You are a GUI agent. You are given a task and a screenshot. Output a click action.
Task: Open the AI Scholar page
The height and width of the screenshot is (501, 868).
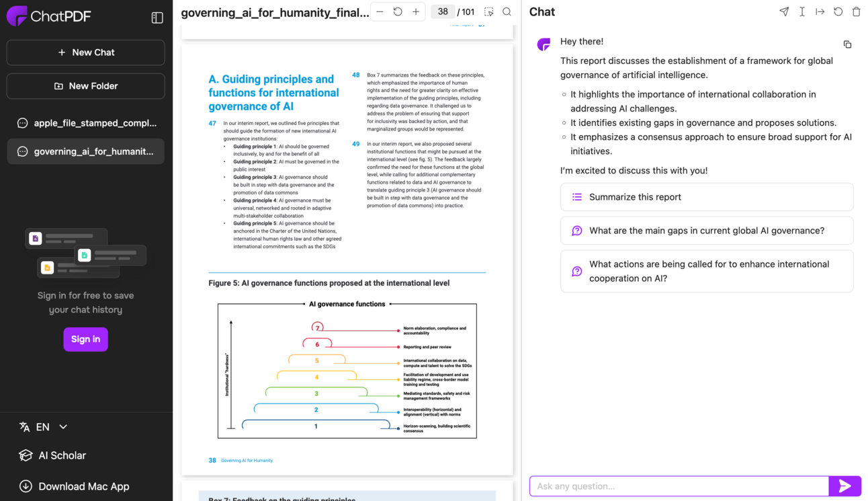pos(53,455)
